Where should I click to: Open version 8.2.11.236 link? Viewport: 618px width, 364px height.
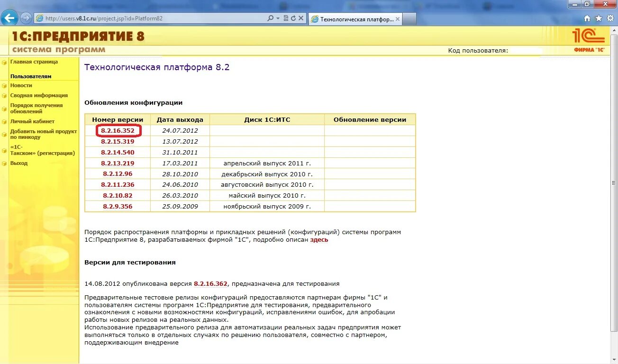tap(118, 184)
